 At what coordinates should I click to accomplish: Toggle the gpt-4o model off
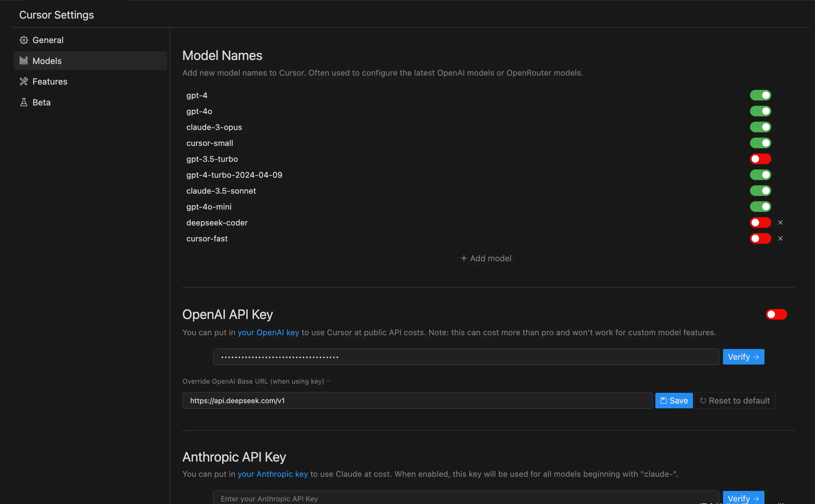tap(760, 111)
